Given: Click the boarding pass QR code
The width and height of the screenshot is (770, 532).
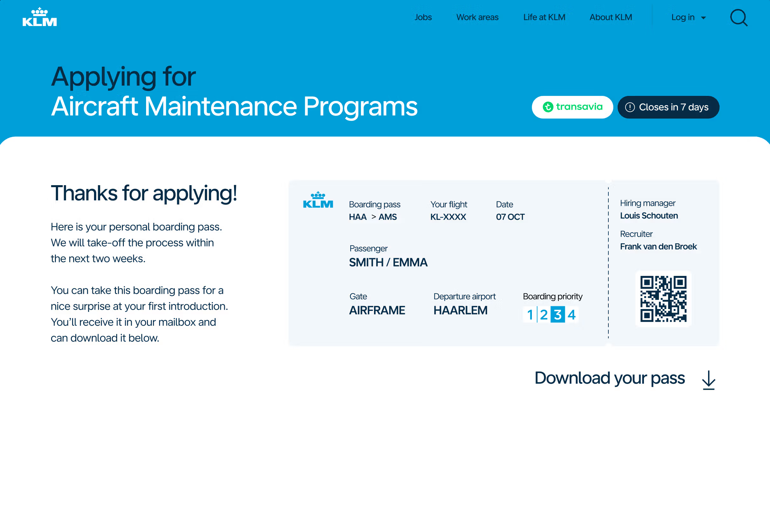Looking at the screenshot, I should [x=663, y=299].
